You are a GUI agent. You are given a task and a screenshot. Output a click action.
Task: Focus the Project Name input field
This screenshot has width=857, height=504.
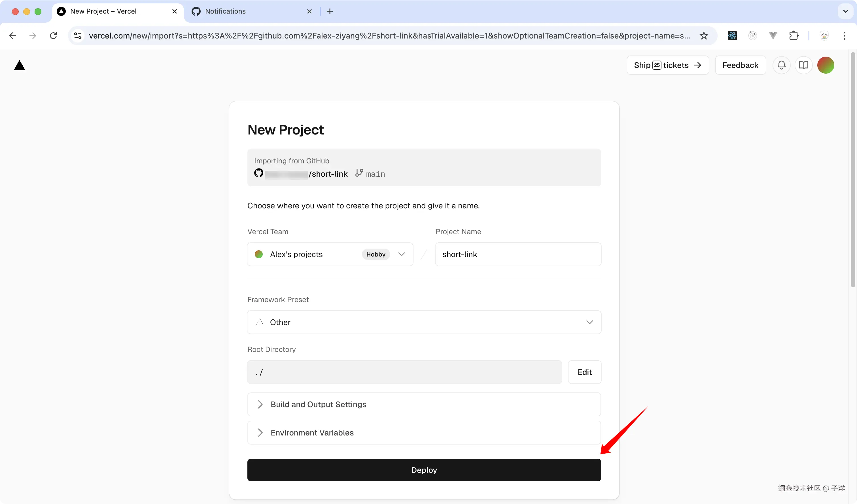[x=517, y=254]
